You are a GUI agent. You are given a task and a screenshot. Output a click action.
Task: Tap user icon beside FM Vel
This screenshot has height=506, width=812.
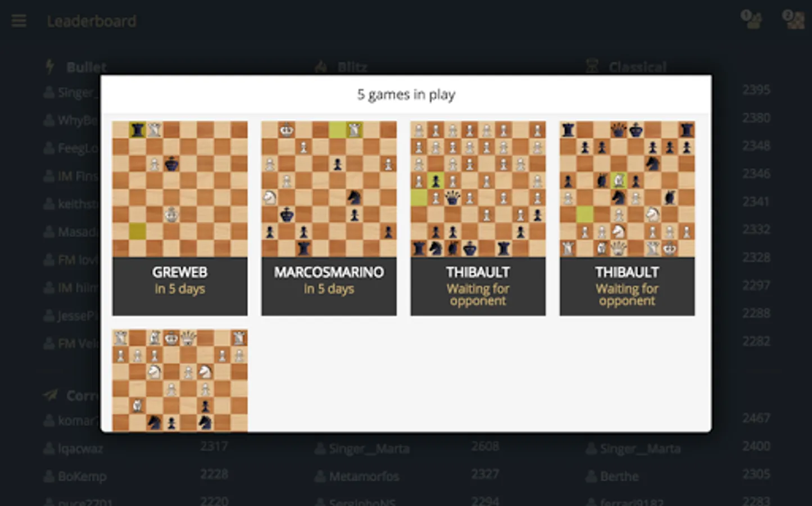pos(49,344)
